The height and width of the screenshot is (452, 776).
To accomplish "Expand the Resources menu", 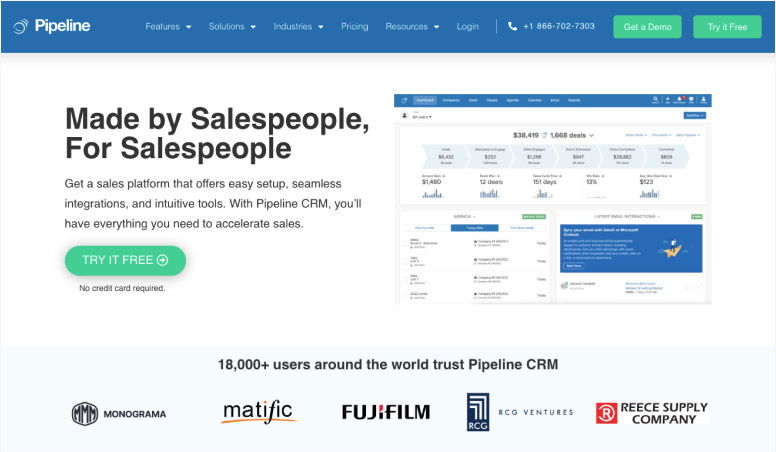I will click(x=412, y=27).
